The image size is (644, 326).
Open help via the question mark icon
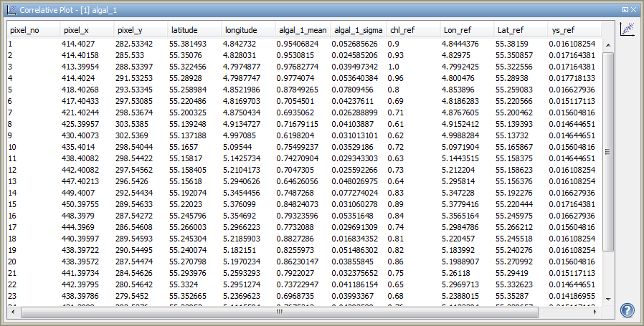[x=627, y=310]
